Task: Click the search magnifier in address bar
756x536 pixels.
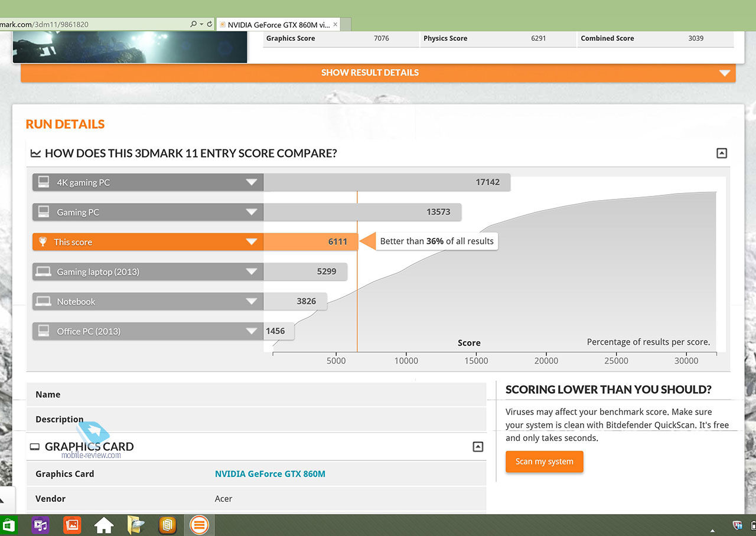Action: tap(193, 24)
